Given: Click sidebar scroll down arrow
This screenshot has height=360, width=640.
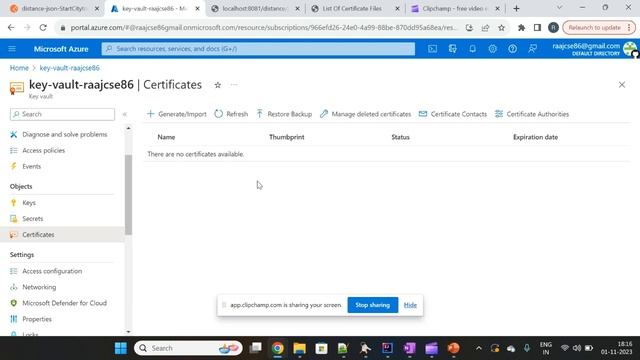Looking at the screenshot, I should pos(129,332).
